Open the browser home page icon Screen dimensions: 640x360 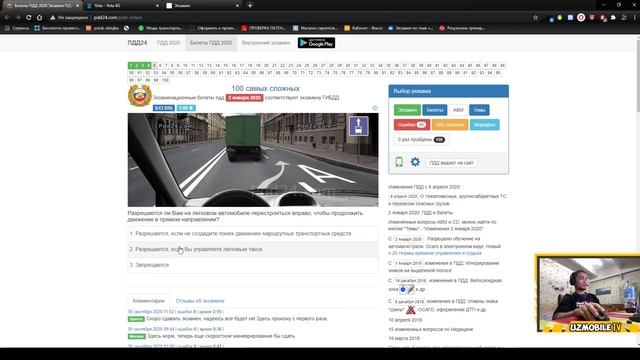click(40, 18)
